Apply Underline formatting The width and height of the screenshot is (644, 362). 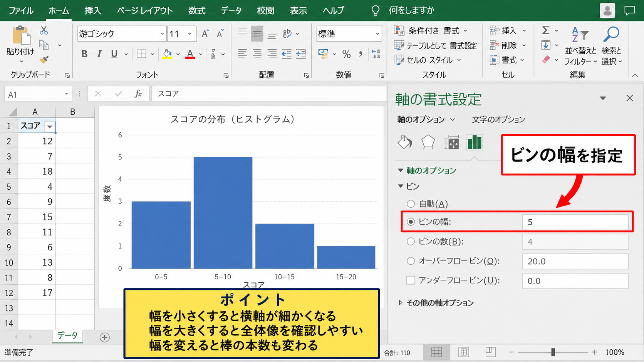(114, 54)
